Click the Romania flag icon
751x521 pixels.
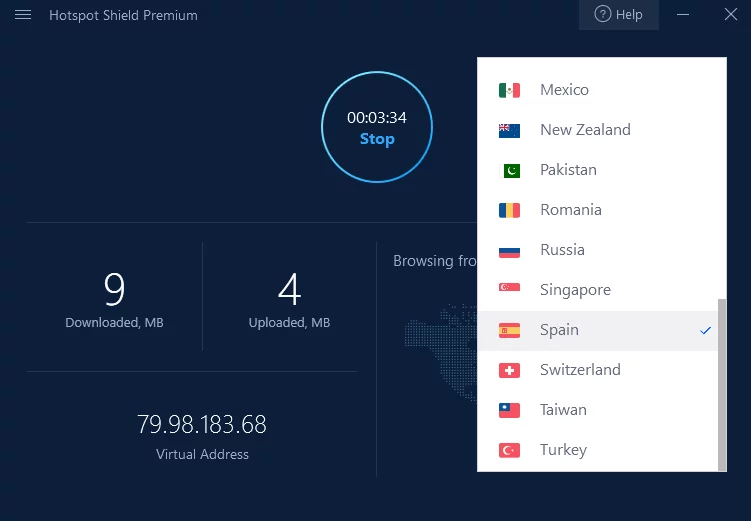(x=509, y=210)
